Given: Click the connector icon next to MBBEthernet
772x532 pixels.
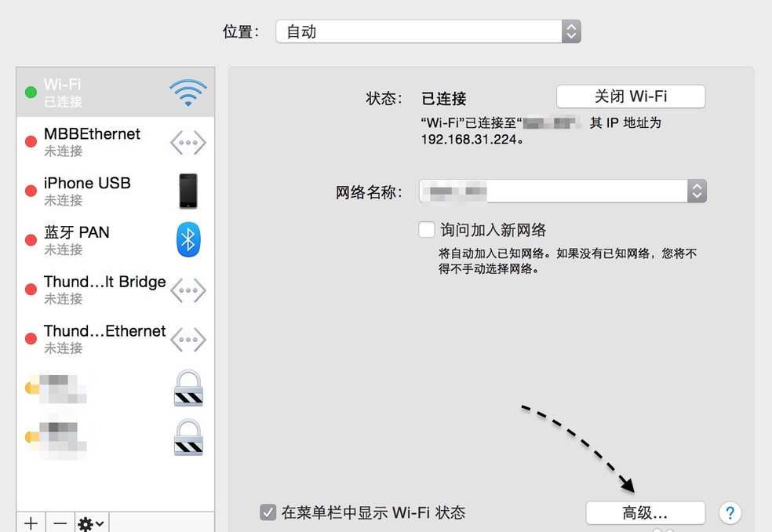Looking at the screenshot, I should click(x=188, y=142).
